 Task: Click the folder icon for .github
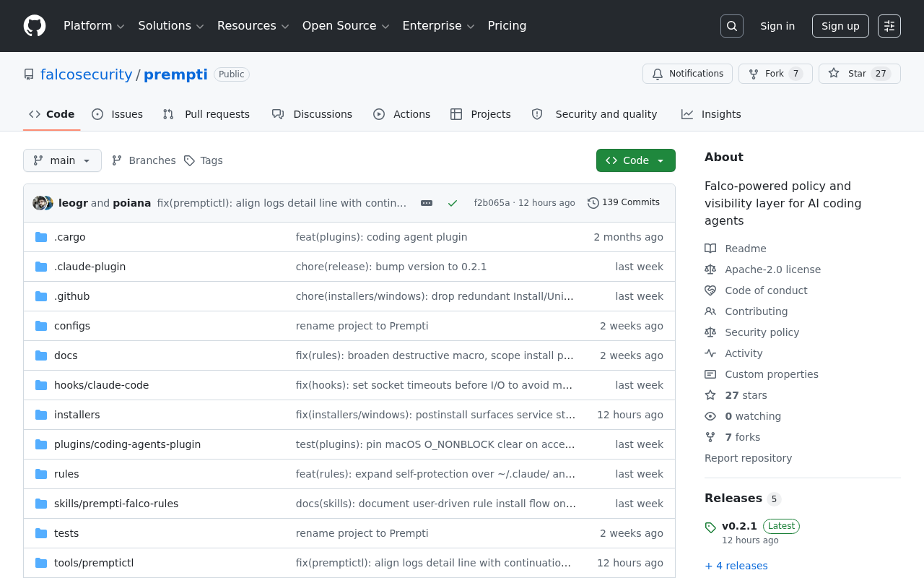tap(41, 296)
